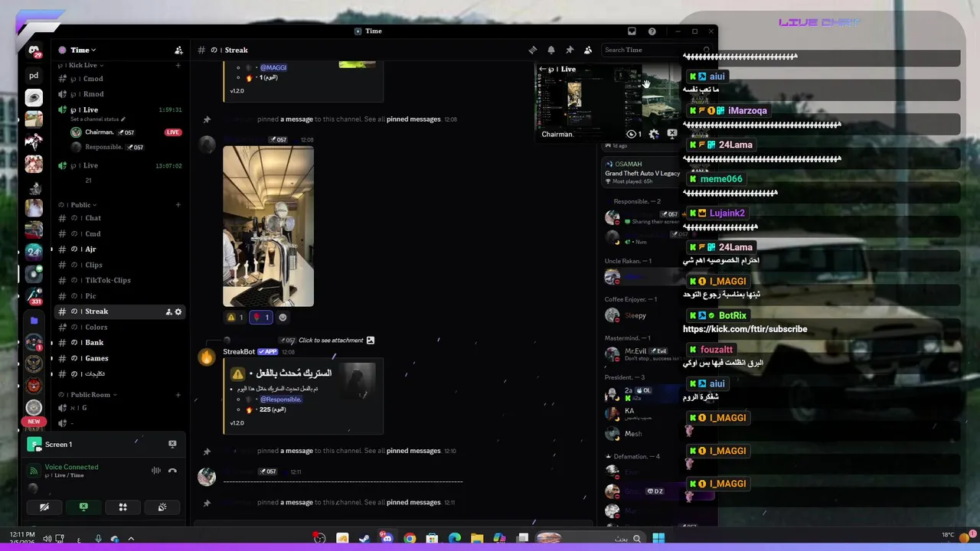Open the Discord inbox icon
Viewport: 980px width, 551px height.
tap(632, 31)
